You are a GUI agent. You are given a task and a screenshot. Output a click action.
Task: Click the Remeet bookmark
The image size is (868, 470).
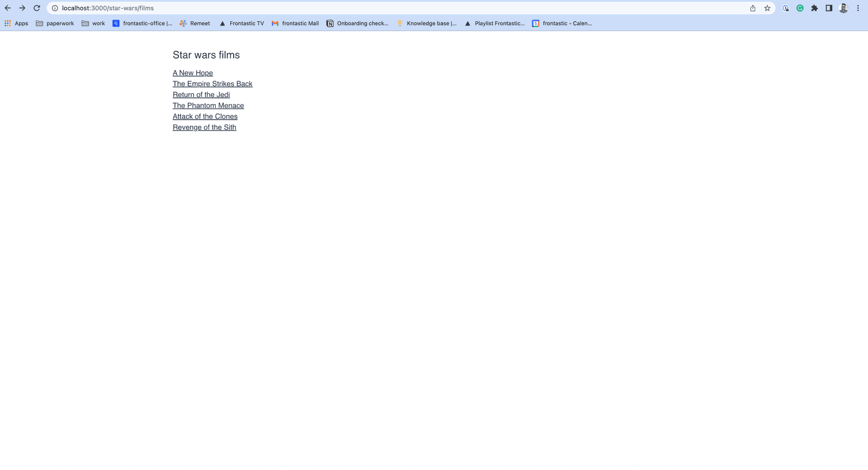(195, 24)
